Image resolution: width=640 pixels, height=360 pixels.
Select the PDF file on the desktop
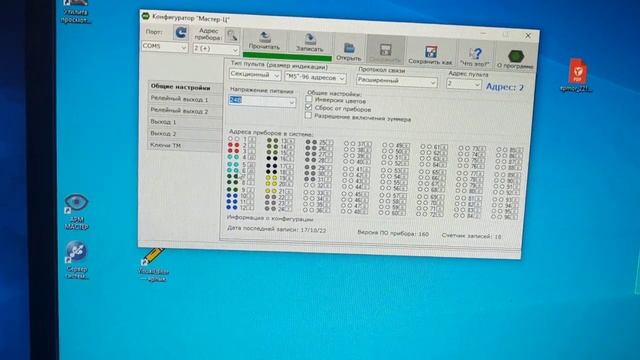577,76
